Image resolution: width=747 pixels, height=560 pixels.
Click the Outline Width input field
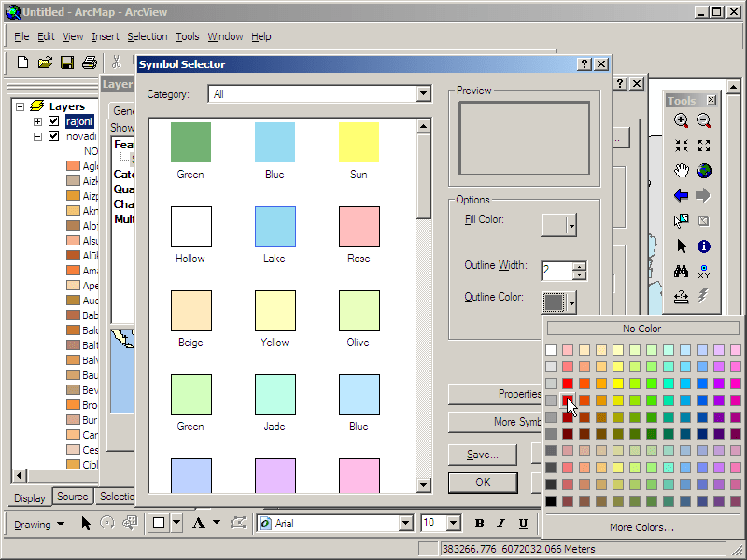[557, 271]
